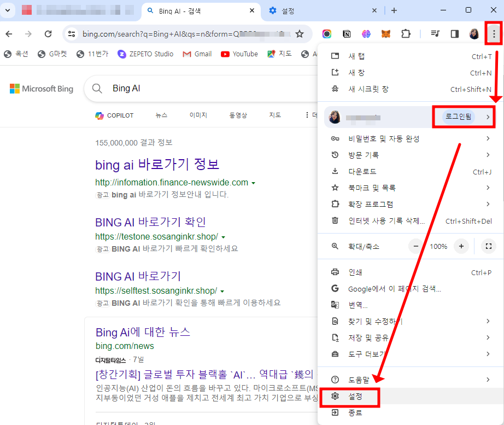Switch to the 뉴스 results tab

coord(161,115)
